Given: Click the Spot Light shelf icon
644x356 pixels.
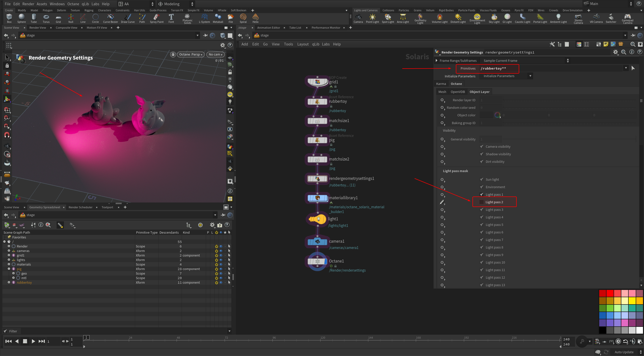Looking at the screenshot, I should coord(388,18).
